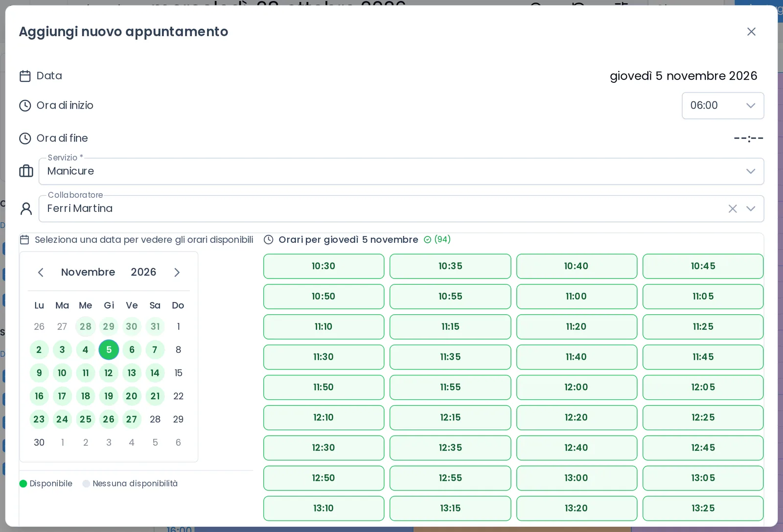Select November 9 in the calendar
Image resolution: width=783 pixels, height=532 pixels.
pyautogui.click(x=39, y=373)
